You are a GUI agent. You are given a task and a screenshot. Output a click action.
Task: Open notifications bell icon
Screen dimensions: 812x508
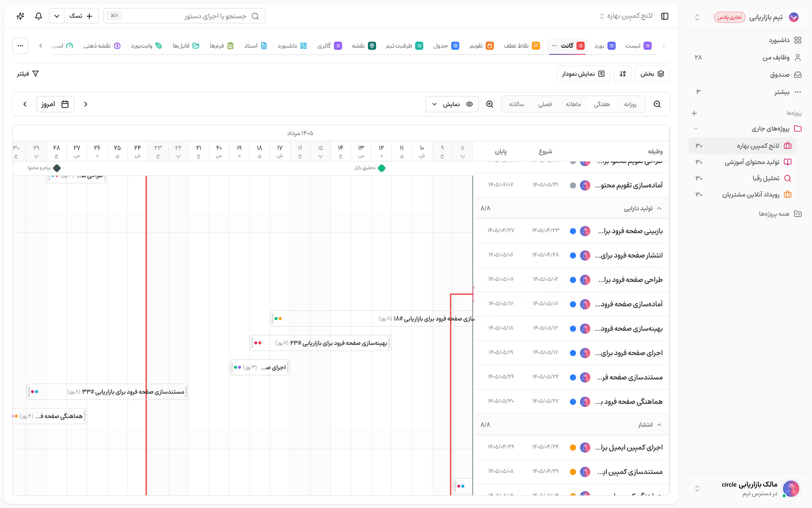[x=39, y=16]
